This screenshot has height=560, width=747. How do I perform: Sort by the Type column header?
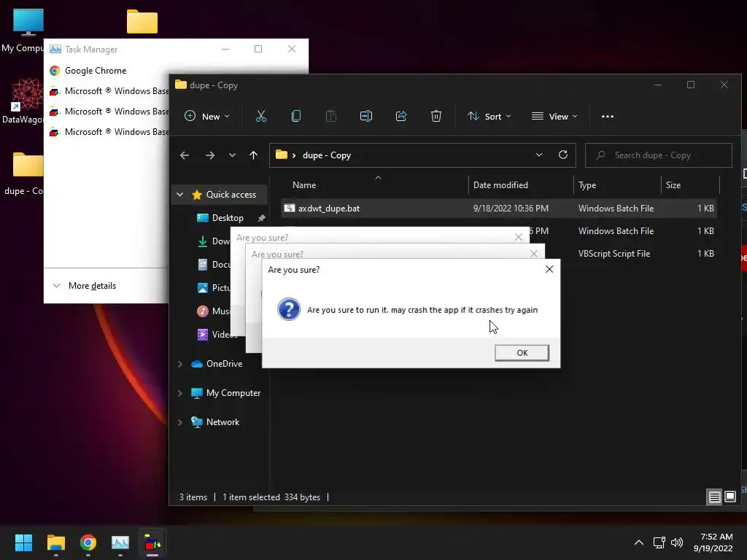587,185
